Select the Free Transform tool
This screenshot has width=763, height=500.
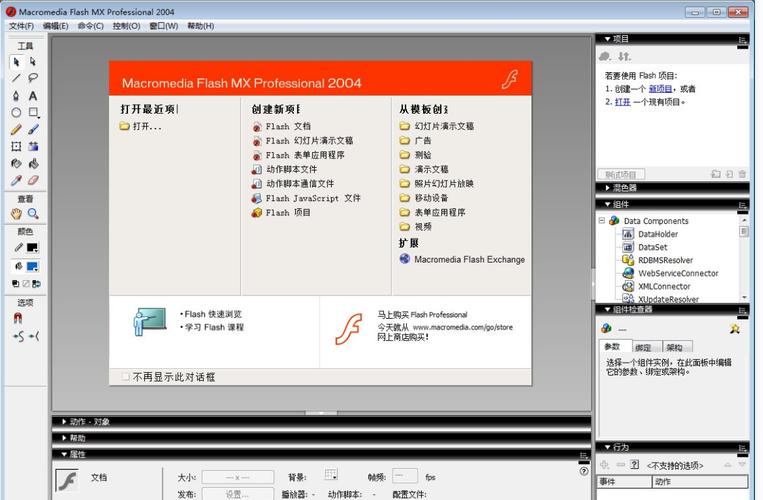pyautogui.click(x=17, y=146)
